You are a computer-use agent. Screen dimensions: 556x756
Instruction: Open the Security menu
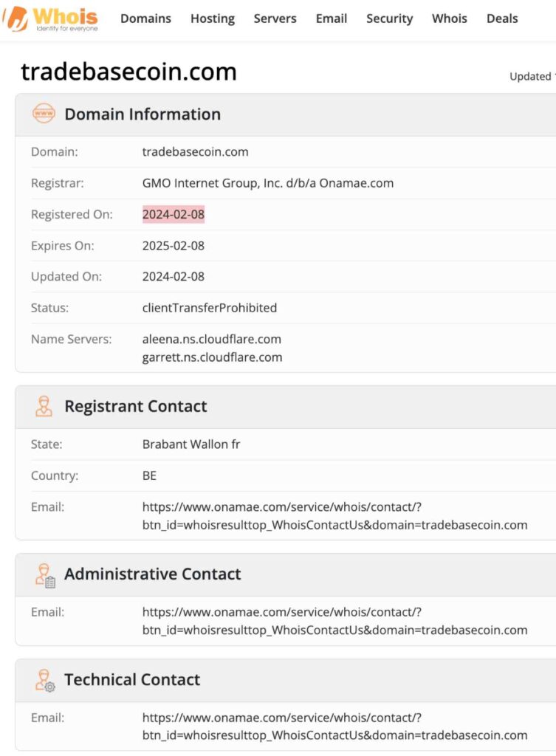click(389, 18)
